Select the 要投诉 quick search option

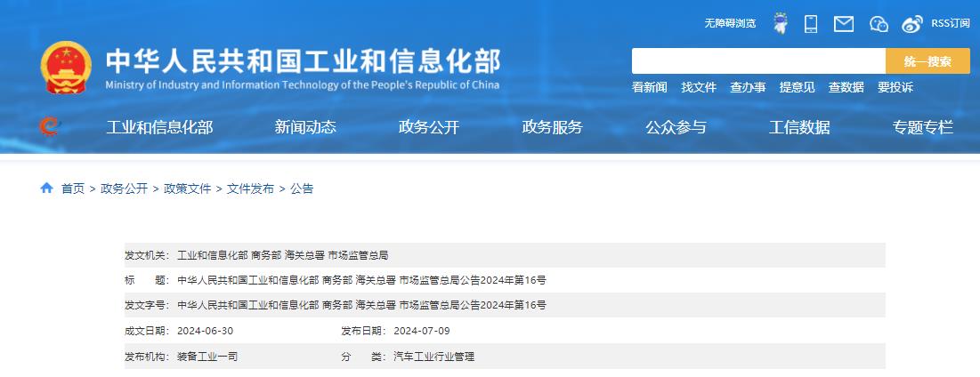point(895,87)
